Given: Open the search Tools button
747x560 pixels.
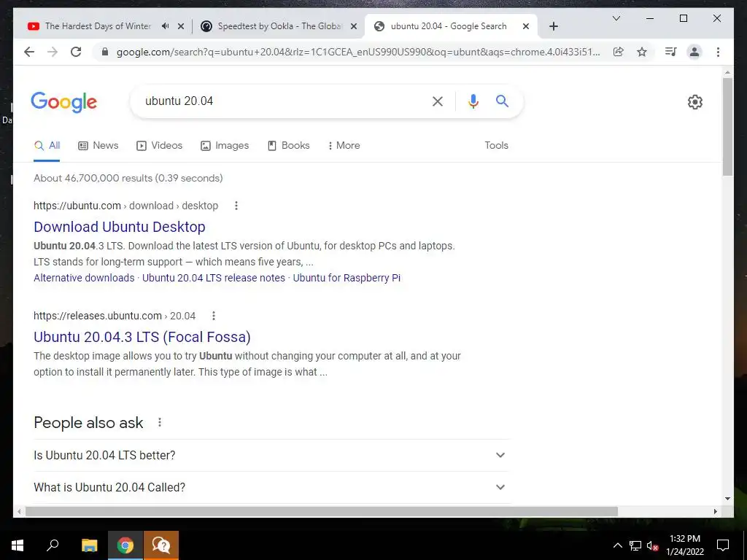Looking at the screenshot, I should (x=496, y=145).
